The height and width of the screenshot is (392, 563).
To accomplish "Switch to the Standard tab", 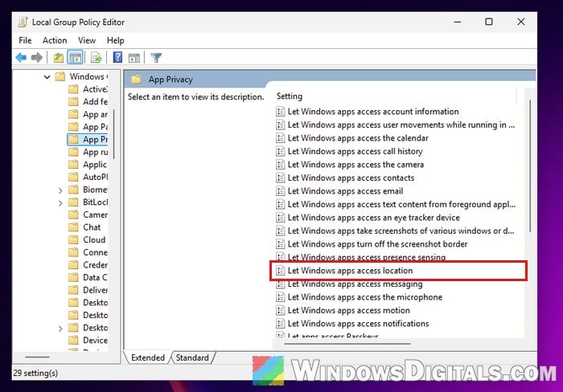I will [x=192, y=357].
